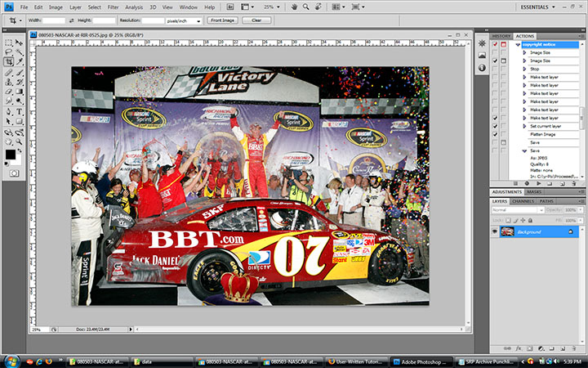The image size is (588, 368).
Task: Select the Magic Wand tool
Action: click(x=19, y=52)
